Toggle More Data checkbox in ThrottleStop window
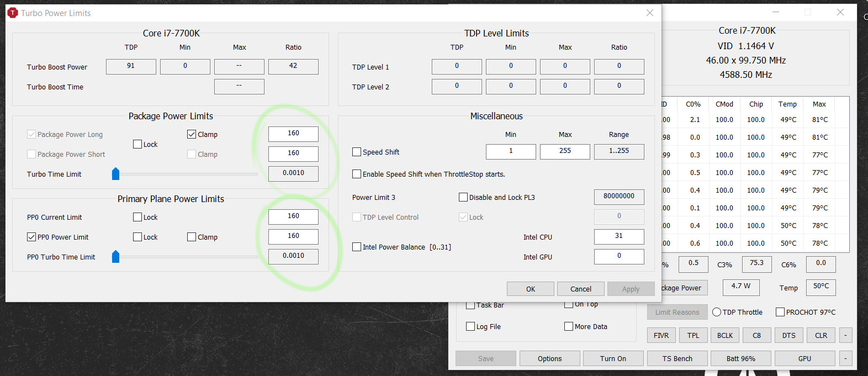This screenshot has width=868, height=376. (x=569, y=326)
